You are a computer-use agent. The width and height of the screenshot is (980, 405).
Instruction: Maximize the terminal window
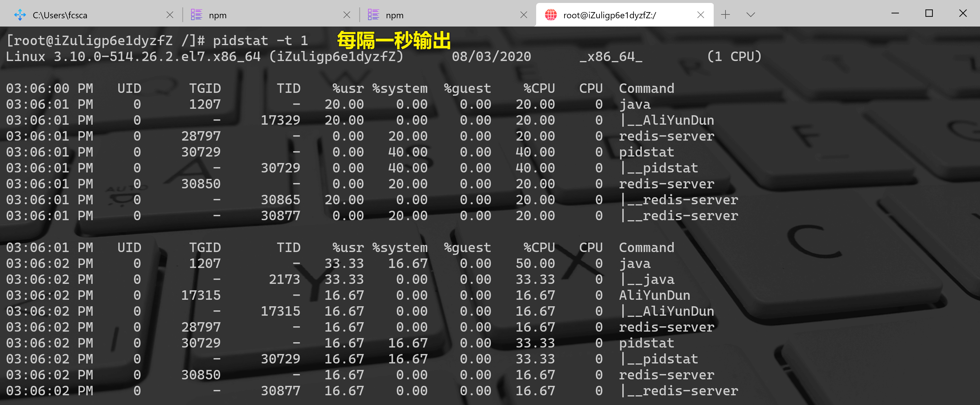tap(929, 14)
